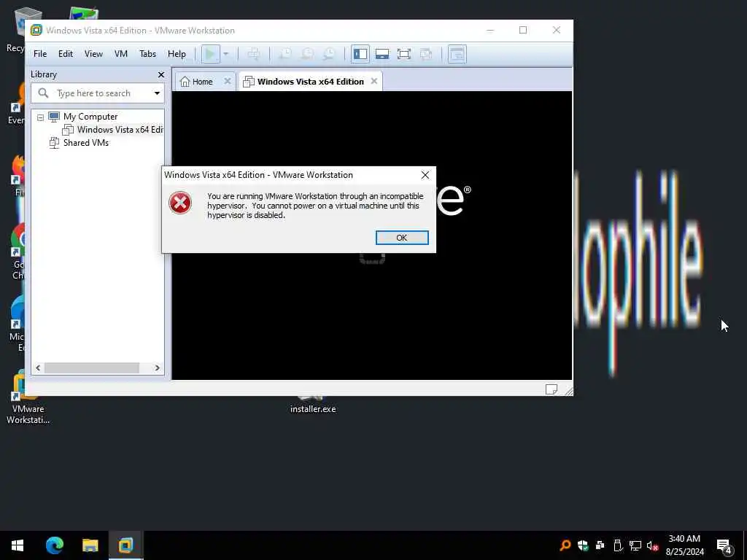Image resolution: width=747 pixels, height=560 pixels.
Task: Close the Home tab
Action: coord(228,81)
